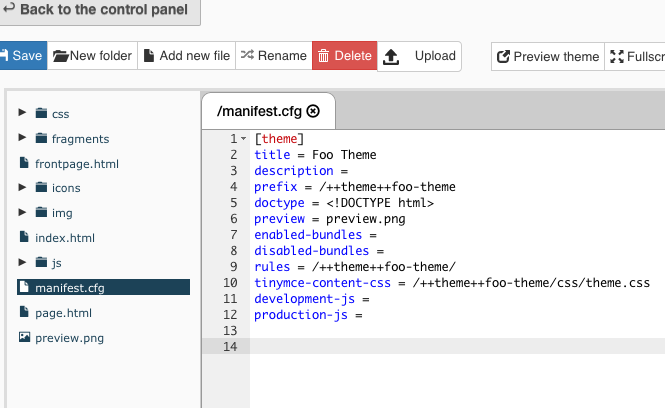Viewport: 665px width, 408px height.
Task: Collapse code fold at line 1
Action: pyautogui.click(x=243, y=138)
